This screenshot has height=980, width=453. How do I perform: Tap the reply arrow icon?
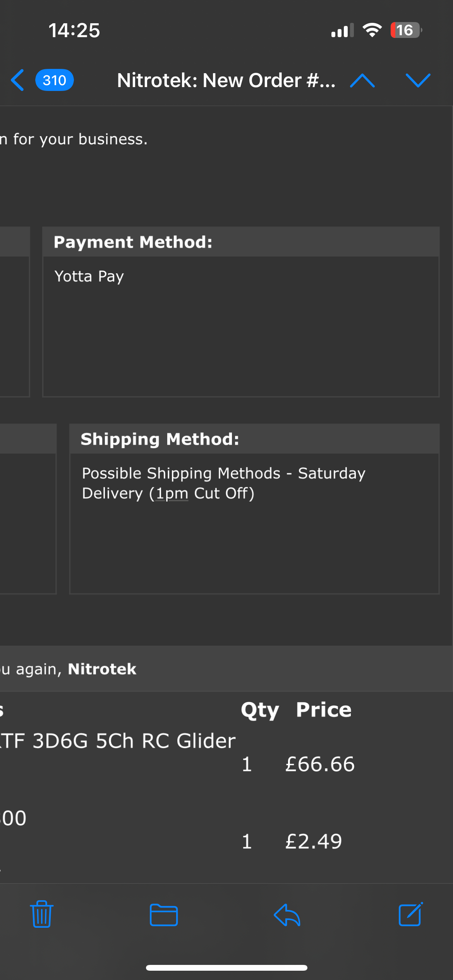287,915
